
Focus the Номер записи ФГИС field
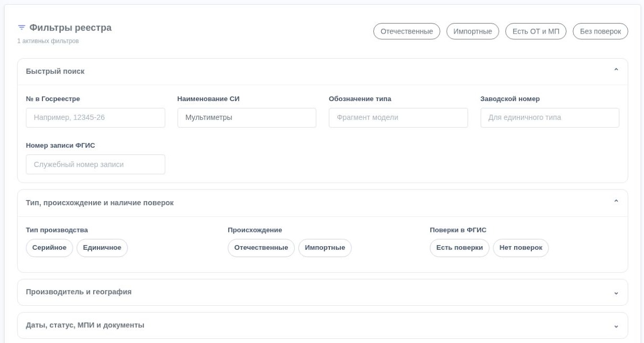pos(95,164)
